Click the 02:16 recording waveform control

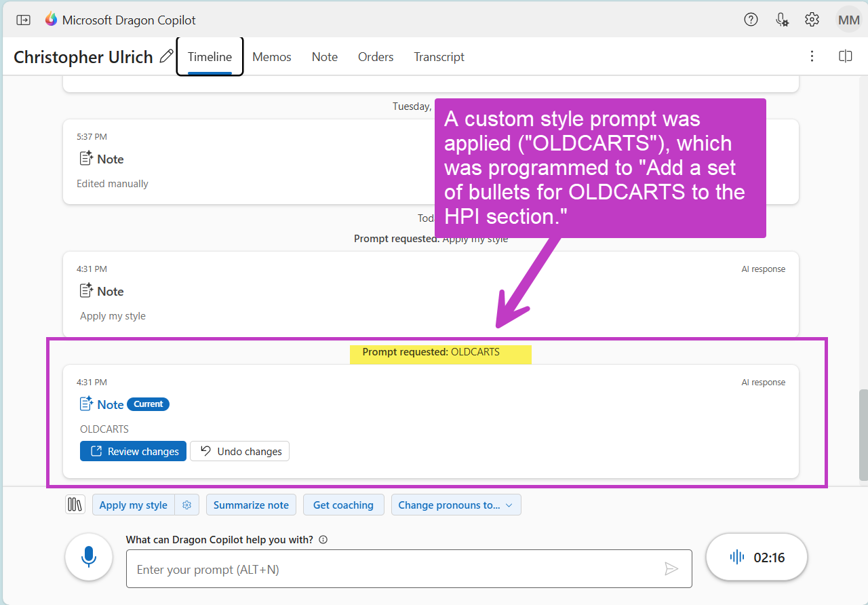click(756, 556)
